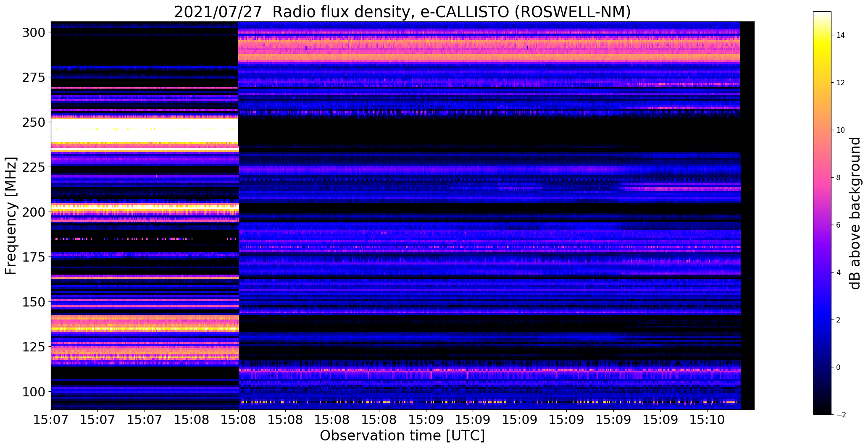Click the colorbar tick value 14
The height and width of the screenshot is (448, 868).
point(841,35)
